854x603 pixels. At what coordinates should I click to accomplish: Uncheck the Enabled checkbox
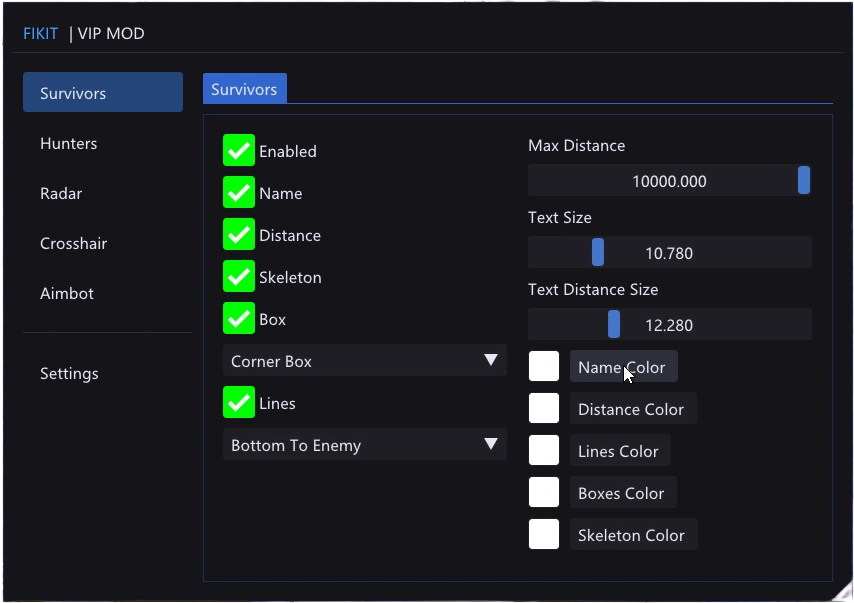[239, 150]
